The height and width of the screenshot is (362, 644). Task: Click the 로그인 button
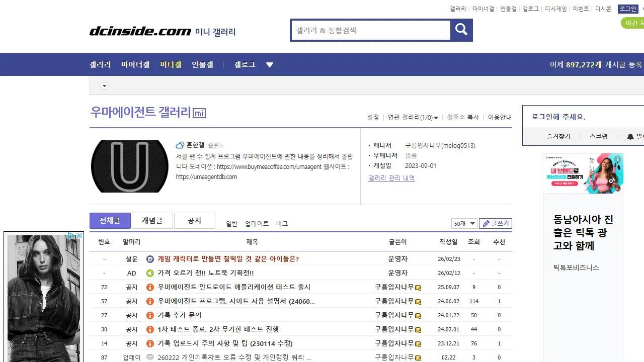pos(627,9)
